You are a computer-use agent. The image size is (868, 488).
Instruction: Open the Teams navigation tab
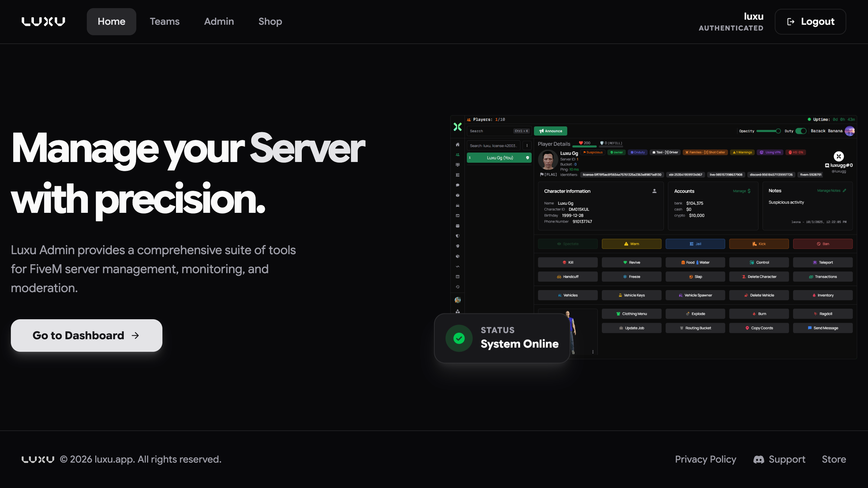click(x=165, y=21)
